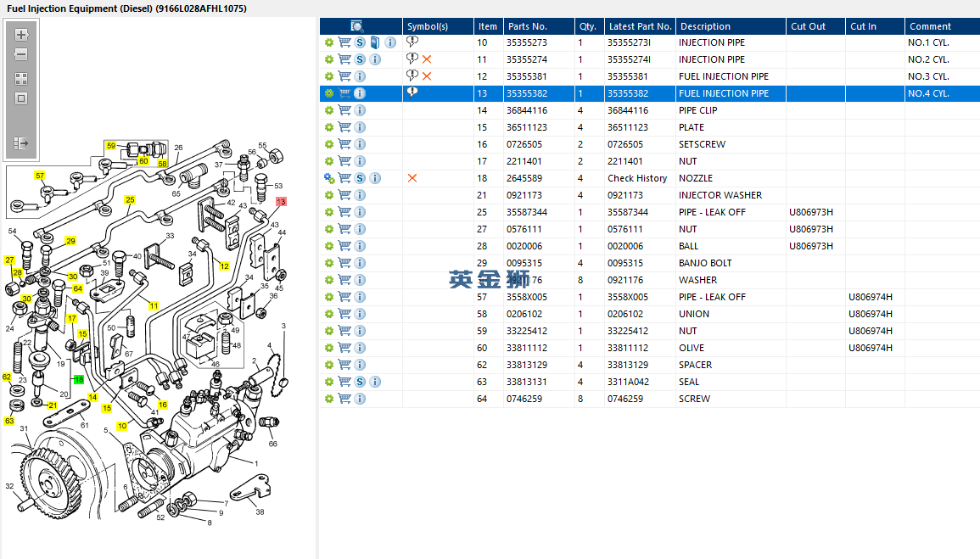
Task: Click the list-with-arrow icon in diagram toolbar
Action: tap(21, 143)
